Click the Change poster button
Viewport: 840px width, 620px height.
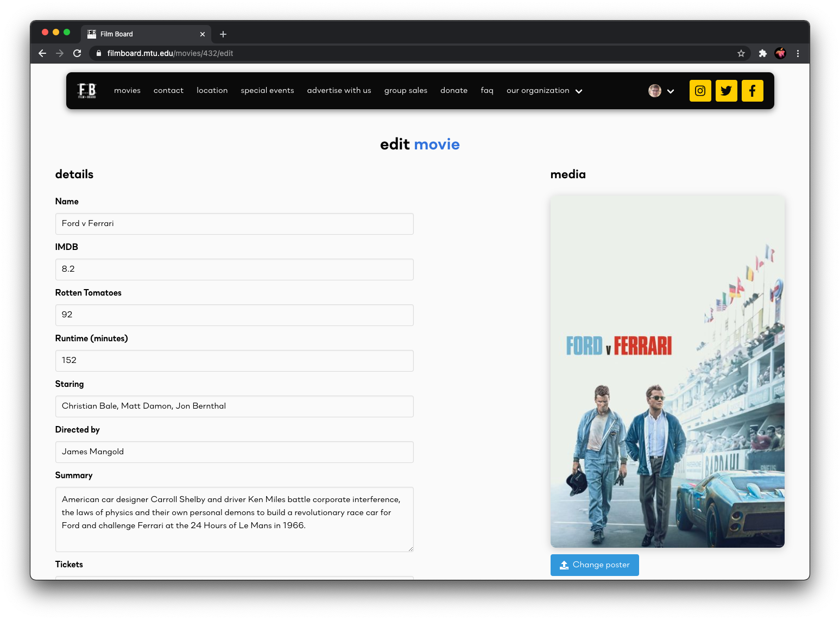click(x=595, y=565)
